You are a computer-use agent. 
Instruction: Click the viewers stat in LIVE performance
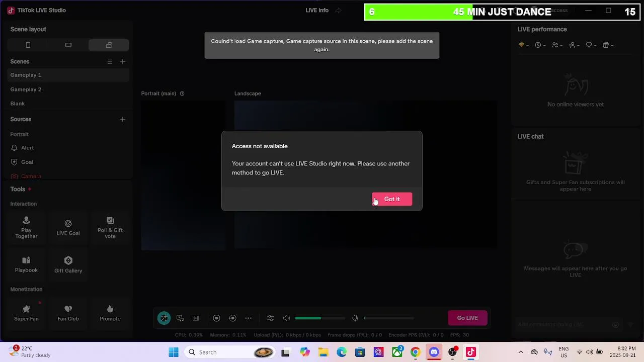point(556,45)
